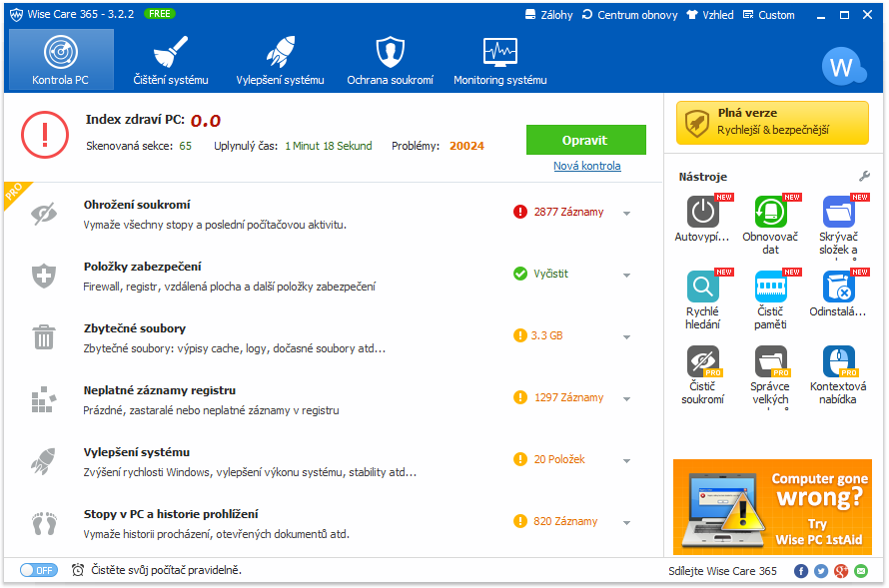This screenshot has height=588, width=889.
Task: Click the Položky zabezpečení shield icon
Action: (44, 276)
